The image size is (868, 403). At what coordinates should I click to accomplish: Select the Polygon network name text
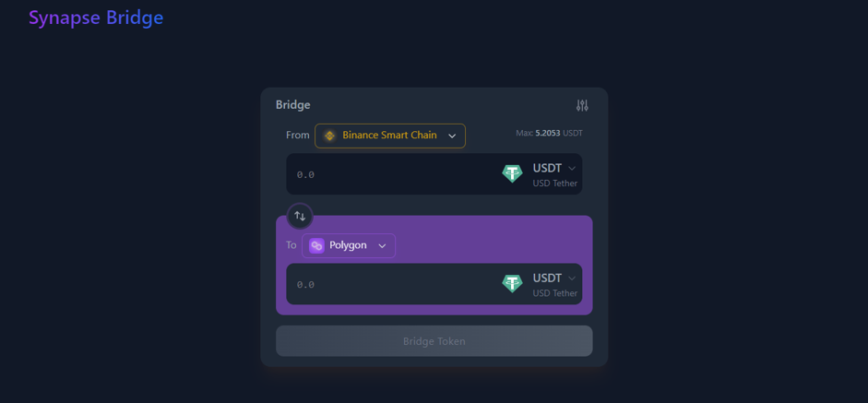[x=348, y=245]
